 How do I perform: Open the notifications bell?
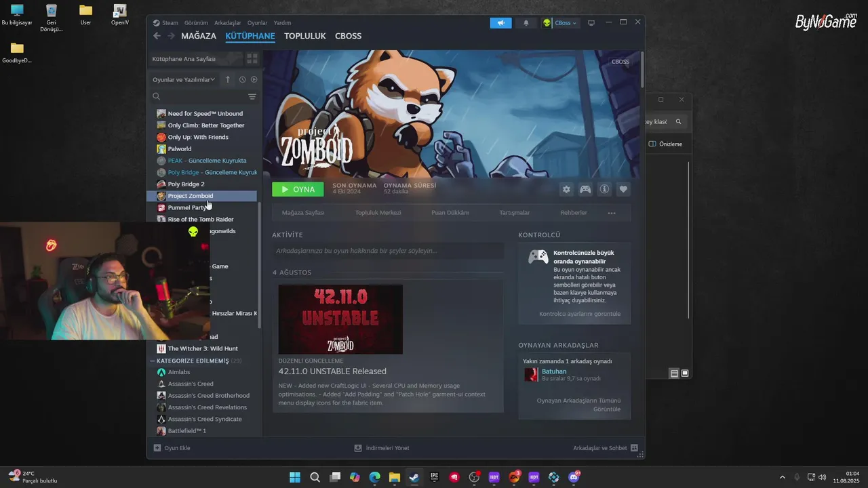(526, 23)
